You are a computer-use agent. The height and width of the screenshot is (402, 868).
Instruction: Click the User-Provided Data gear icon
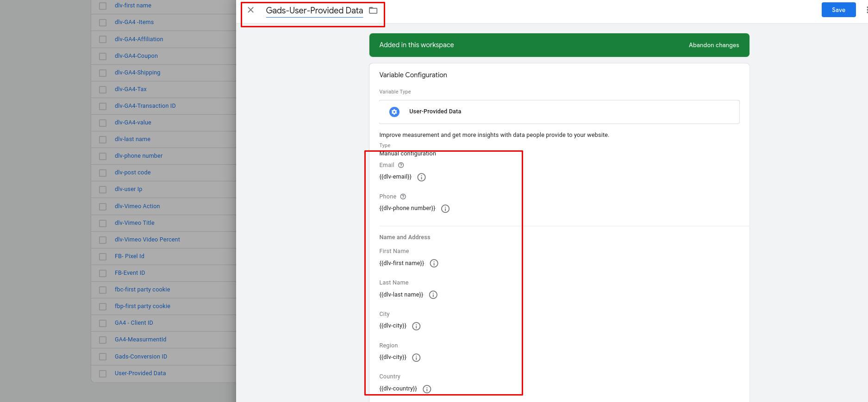(x=394, y=111)
